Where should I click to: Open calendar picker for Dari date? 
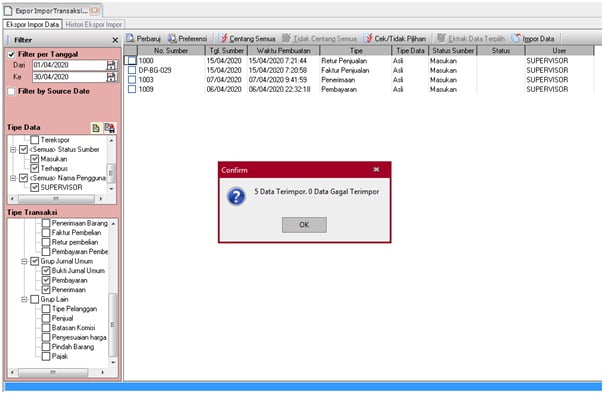(x=111, y=65)
